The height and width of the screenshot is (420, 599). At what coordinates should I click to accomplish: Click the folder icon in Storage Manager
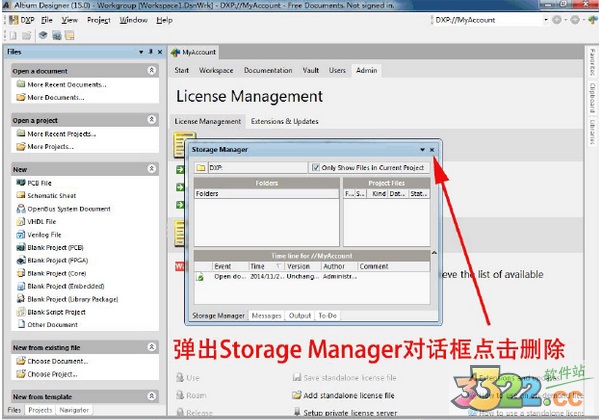[x=201, y=167]
